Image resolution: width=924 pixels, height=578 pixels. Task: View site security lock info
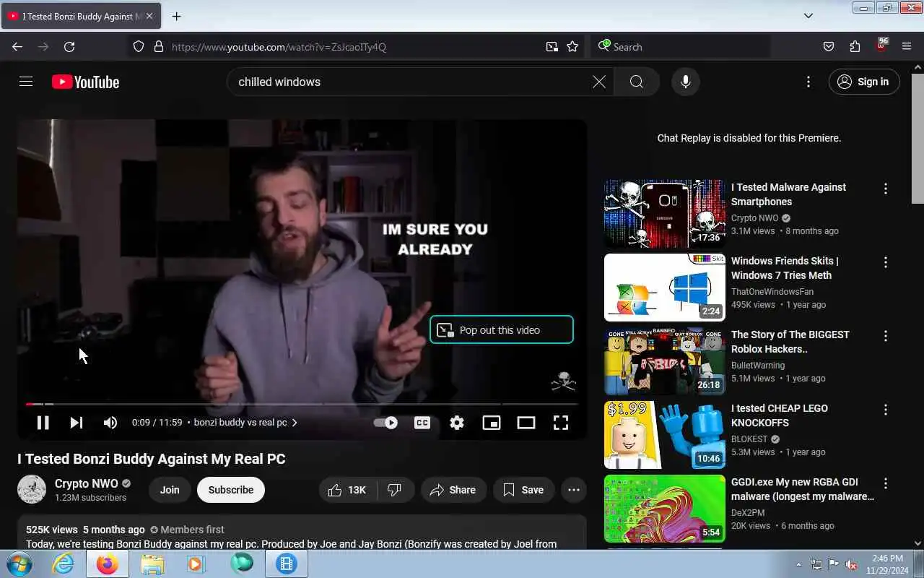point(159,47)
